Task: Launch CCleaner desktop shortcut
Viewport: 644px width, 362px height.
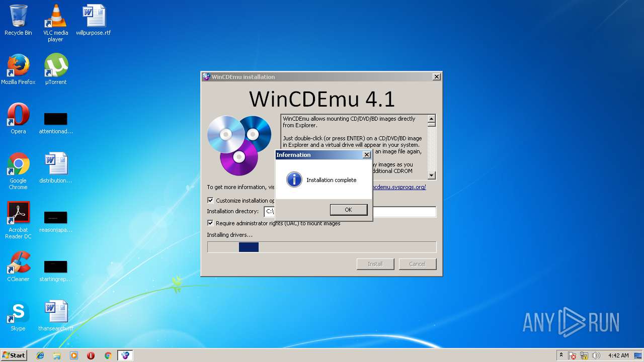Action: coord(18,266)
